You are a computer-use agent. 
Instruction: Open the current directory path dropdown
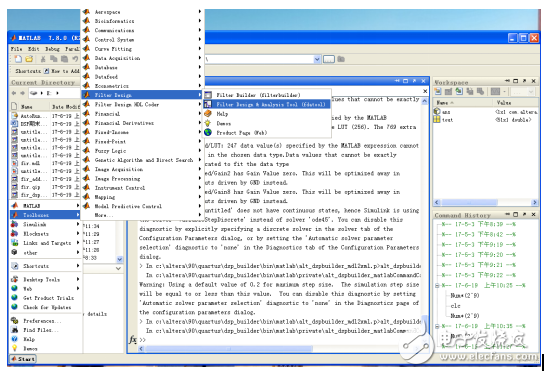(x=317, y=59)
